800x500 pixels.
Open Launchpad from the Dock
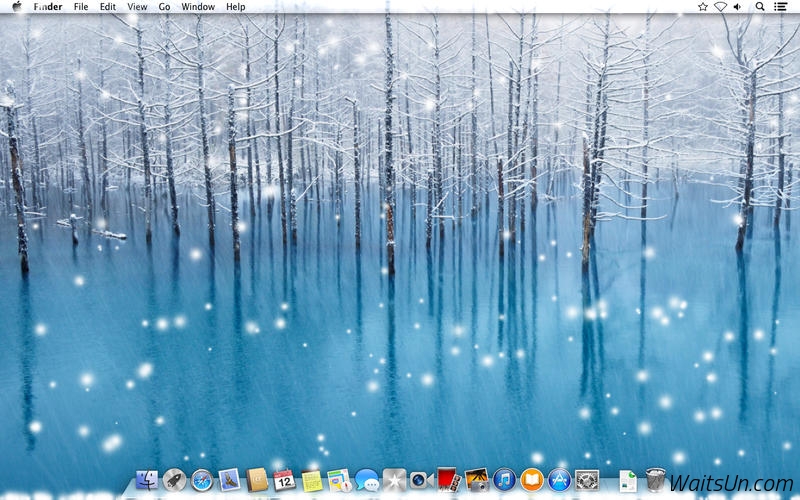[174, 480]
